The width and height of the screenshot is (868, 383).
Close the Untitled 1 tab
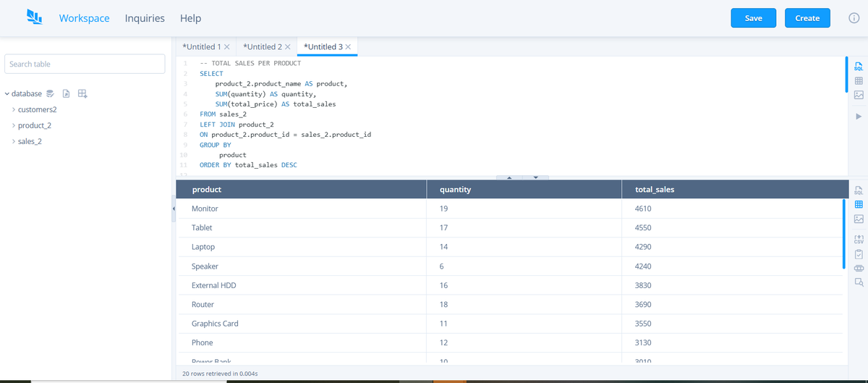click(x=227, y=46)
